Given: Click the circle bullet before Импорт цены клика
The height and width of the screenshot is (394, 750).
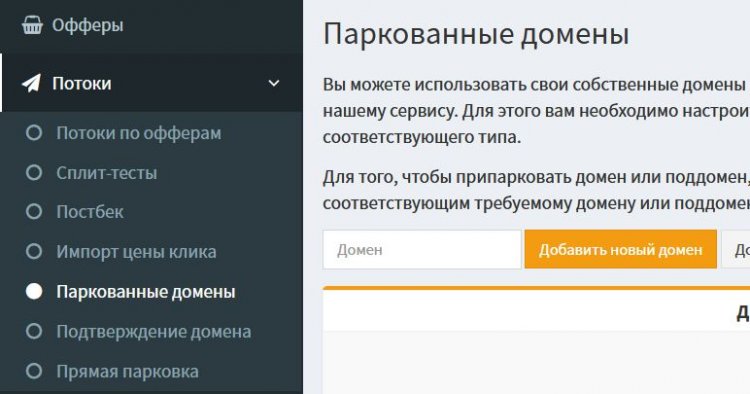Looking at the screenshot, I should pos(34,252).
